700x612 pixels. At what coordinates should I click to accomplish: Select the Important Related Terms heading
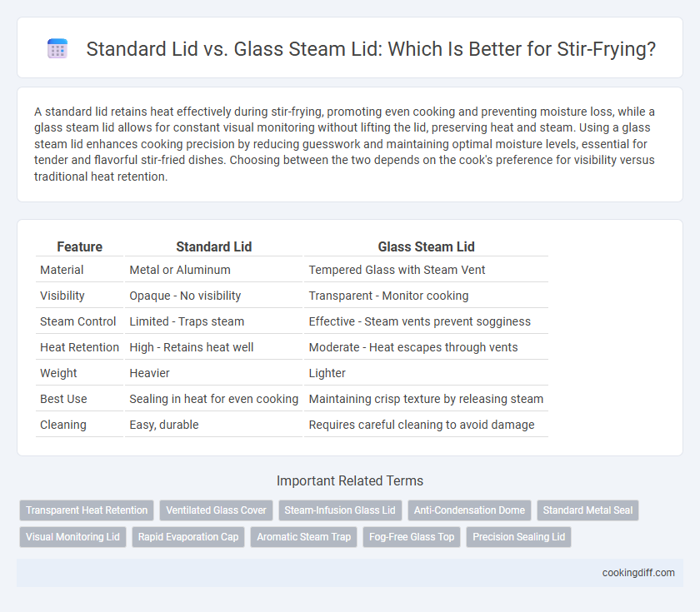pos(350,481)
